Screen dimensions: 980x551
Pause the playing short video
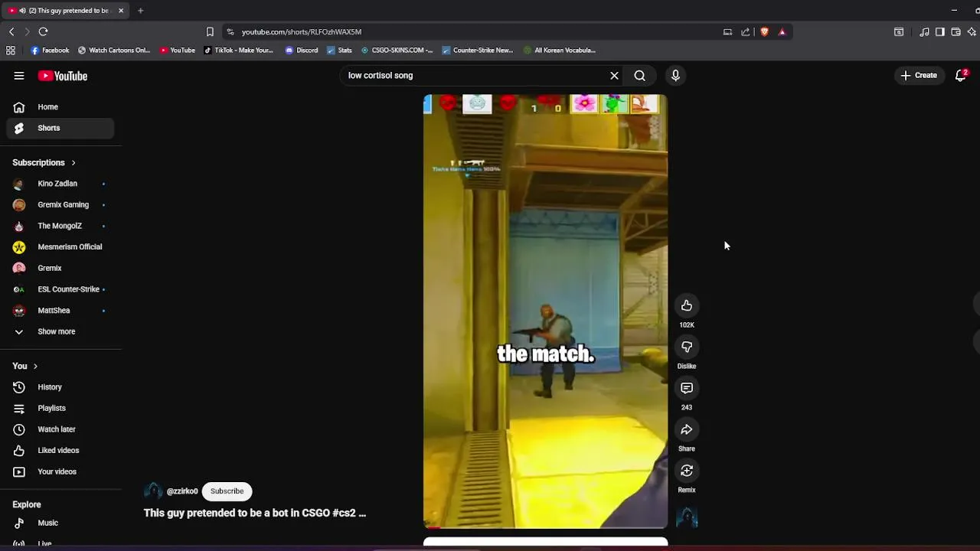click(x=545, y=311)
